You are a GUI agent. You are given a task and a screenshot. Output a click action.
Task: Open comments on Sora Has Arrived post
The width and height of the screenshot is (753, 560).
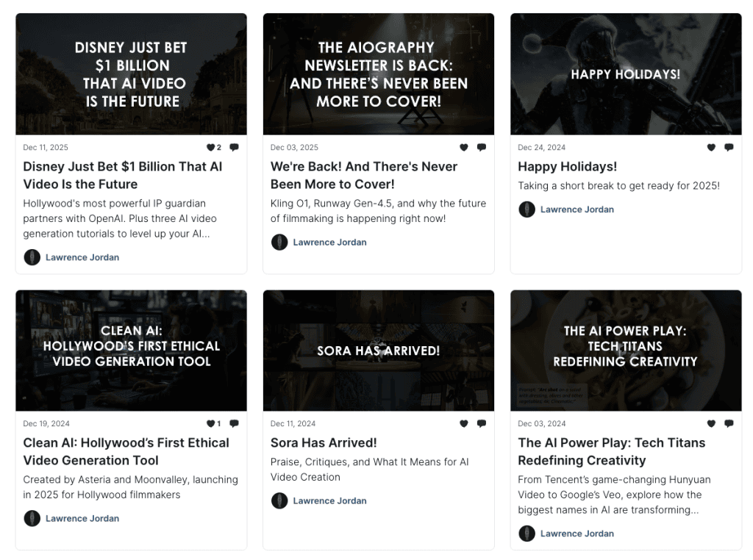pyautogui.click(x=481, y=424)
